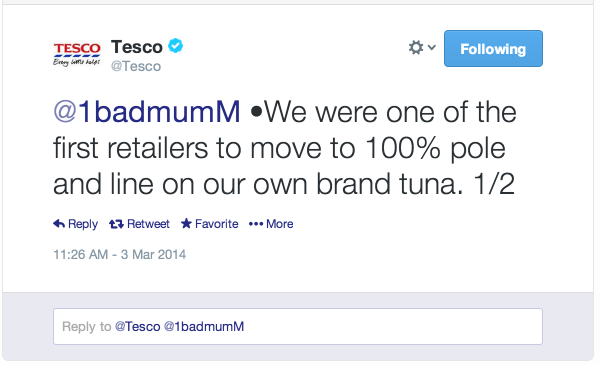The width and height of the screenshot is (600, 365).
Task: Click the Favorite star icon
Action: (186, 223)
